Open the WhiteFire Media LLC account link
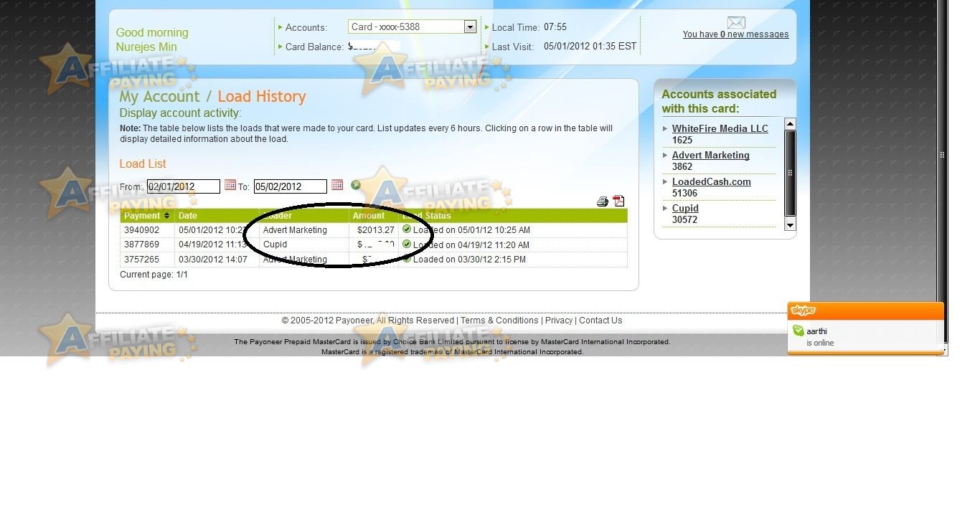 [720, 129]
